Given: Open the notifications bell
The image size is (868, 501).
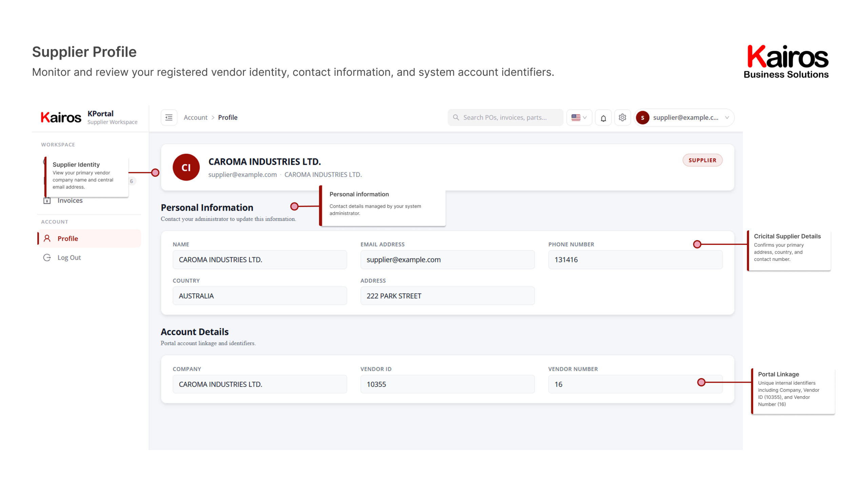Looking at the screenshot, I should coord(603,118).
